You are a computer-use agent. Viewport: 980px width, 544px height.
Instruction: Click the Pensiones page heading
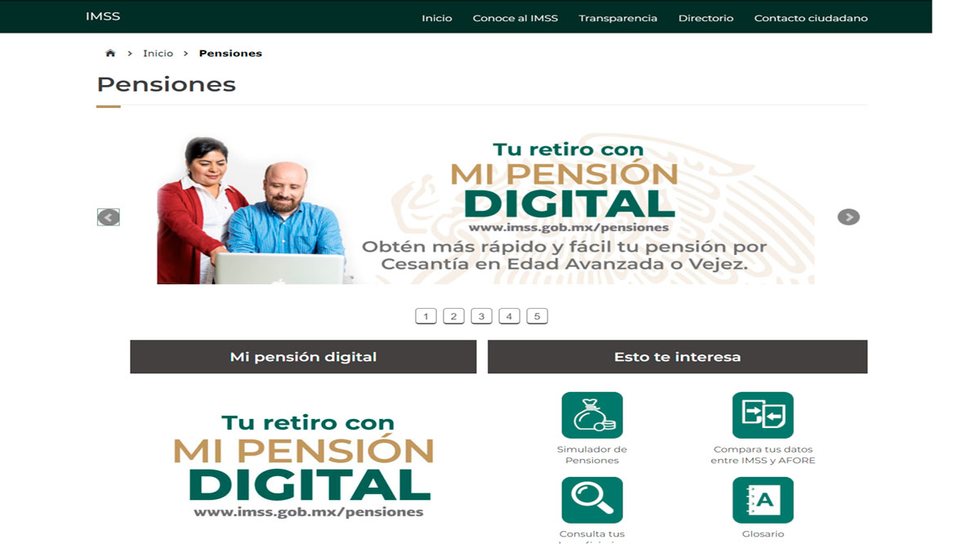tap(167, 84)
